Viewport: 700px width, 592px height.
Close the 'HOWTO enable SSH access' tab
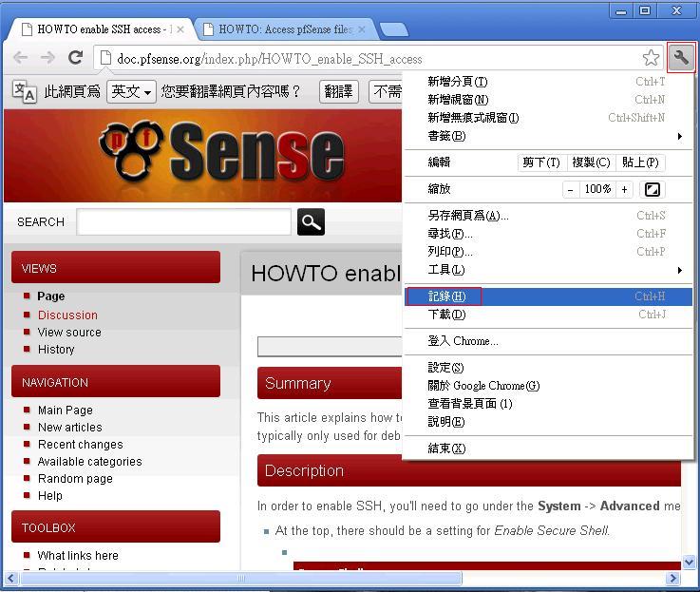180,29
